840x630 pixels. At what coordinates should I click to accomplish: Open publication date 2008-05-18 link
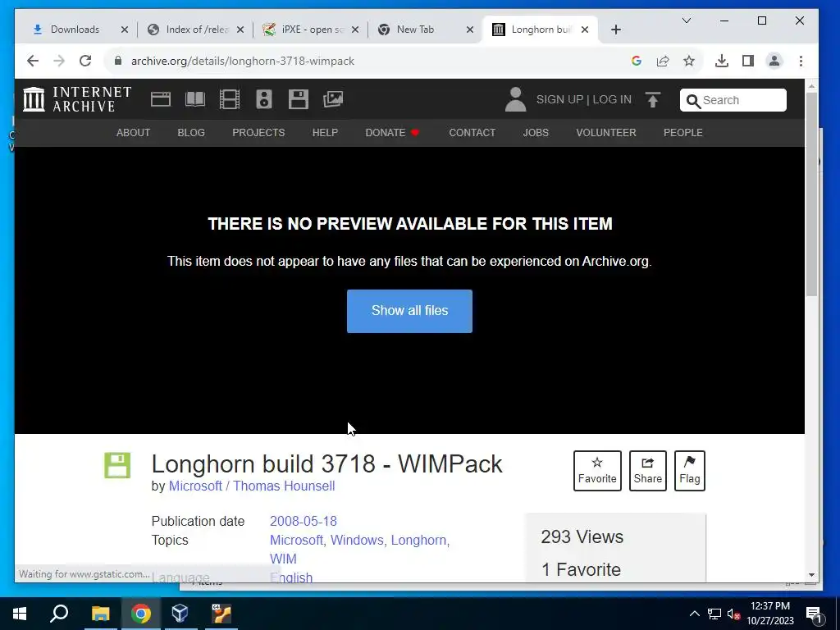304,521
